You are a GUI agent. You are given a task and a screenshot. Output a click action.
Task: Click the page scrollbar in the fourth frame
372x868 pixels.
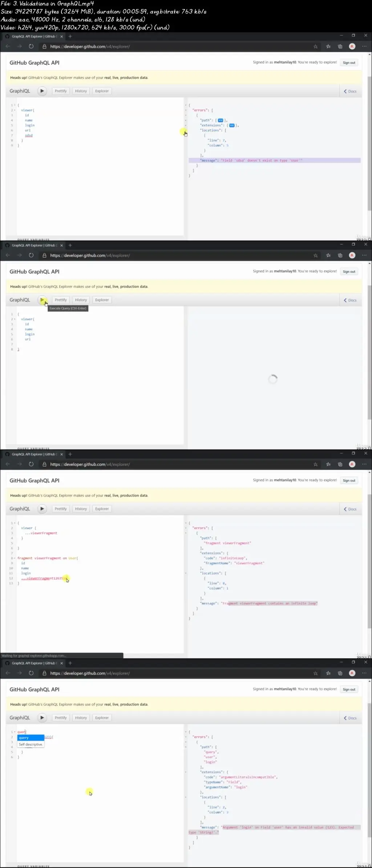pyautogui.click(x=370, y=770)
